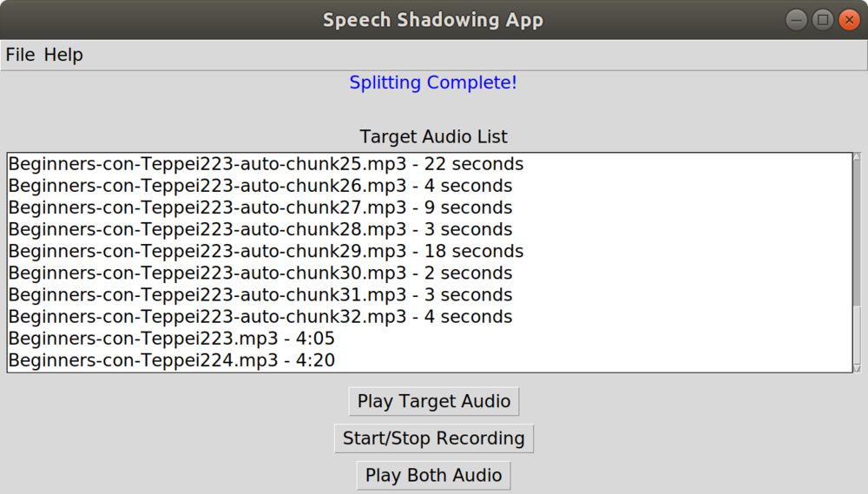Click the Play Target Audio button

click(x=433, y=401)
